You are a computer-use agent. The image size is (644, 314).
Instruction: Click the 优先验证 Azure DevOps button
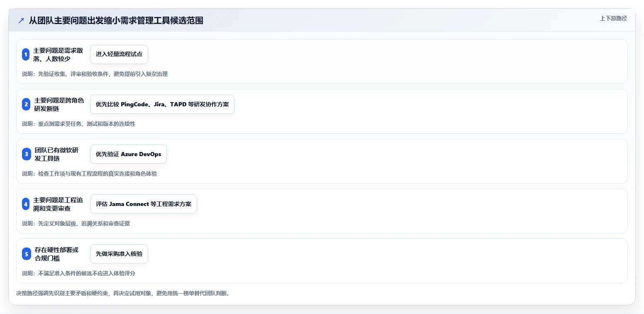coord(128,154)
